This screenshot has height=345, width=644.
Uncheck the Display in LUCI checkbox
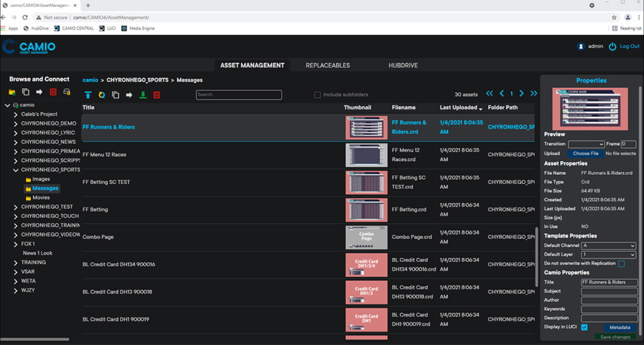click(585, 327)
